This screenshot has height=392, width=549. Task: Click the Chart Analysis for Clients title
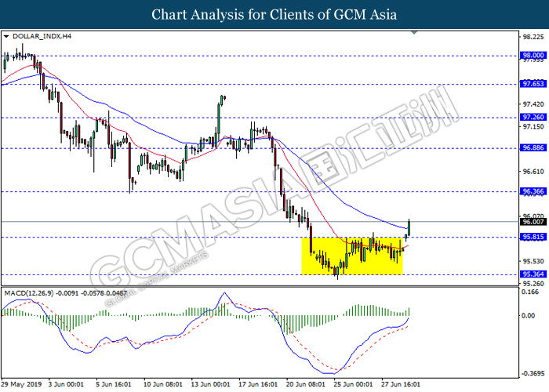[x=274, y=14]
